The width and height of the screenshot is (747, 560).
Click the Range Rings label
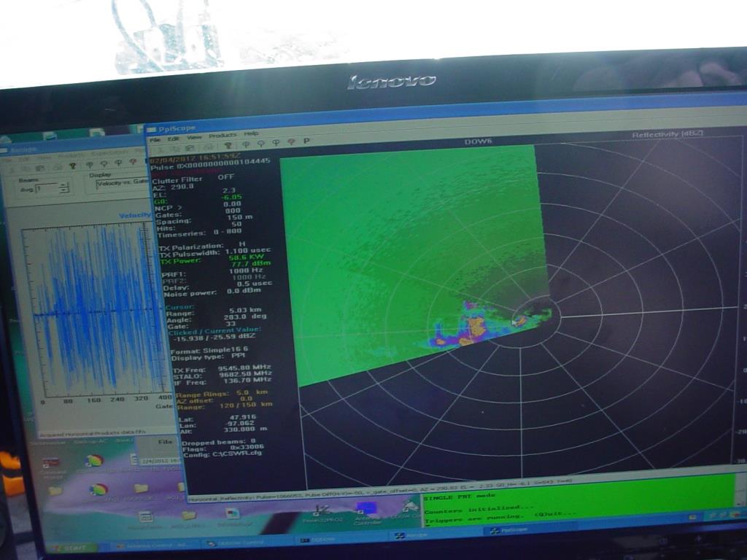tap(204, 394)
